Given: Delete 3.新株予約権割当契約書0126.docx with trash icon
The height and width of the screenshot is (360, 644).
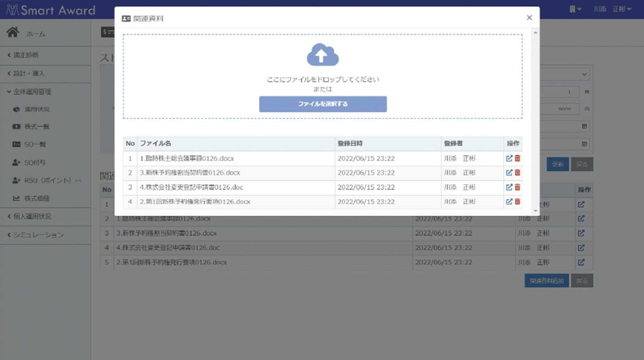Looking at the screenshot, I should tap(517, 173).
